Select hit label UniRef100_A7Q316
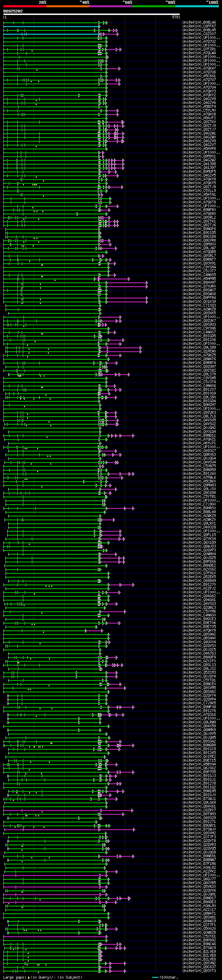 coord(199,714)
